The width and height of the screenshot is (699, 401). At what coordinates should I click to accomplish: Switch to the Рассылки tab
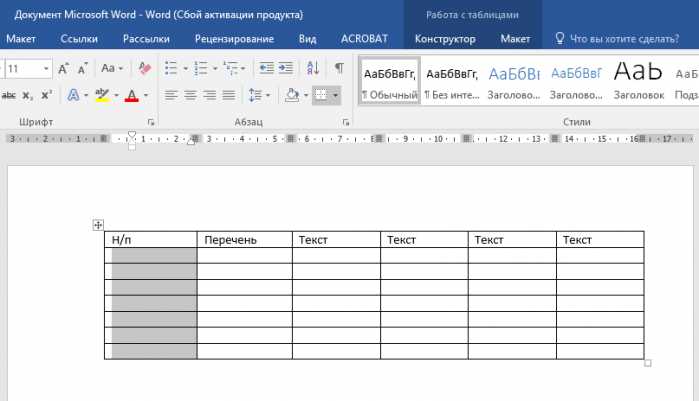(x=146, y=39)
